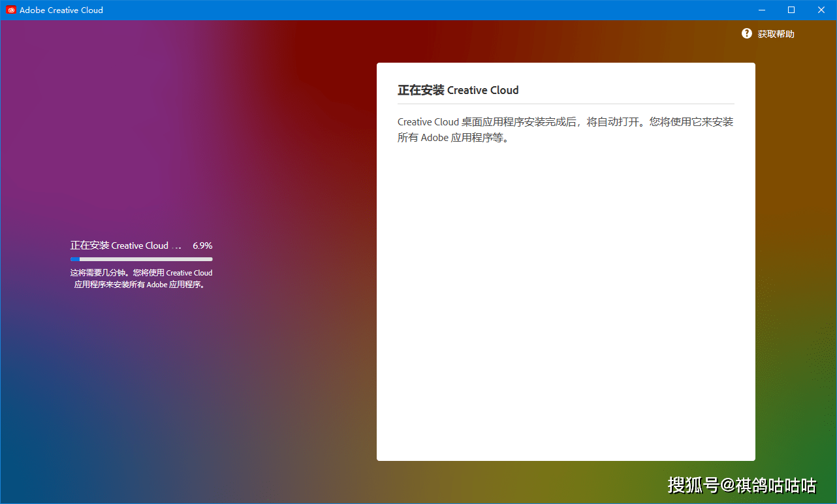
Task: Click the 正在安装 Creative Cloud heading
Action: [x=458, y=90]
